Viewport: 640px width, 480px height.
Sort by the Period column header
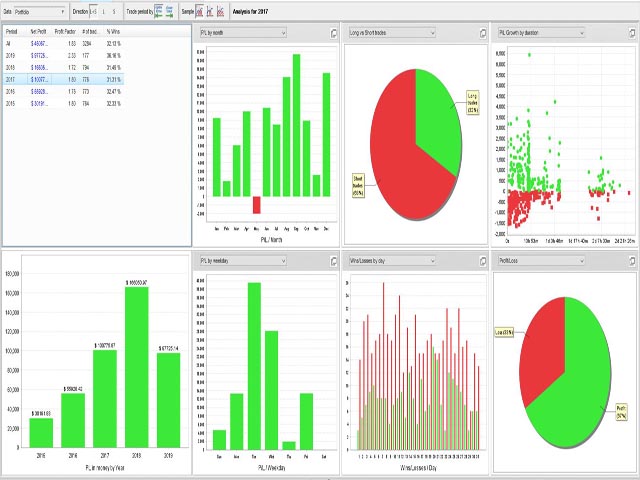(11, 31)
